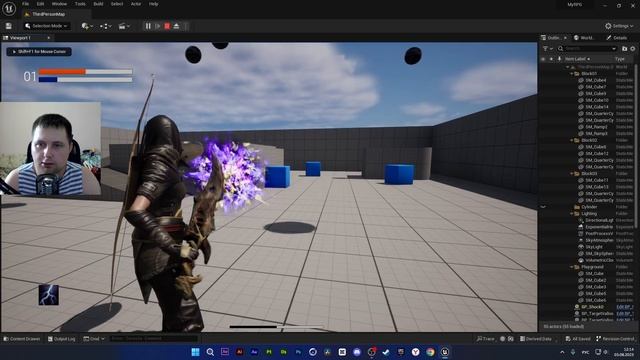640x360 pixels.
Task: Collapse the Playground folder
Action: tap(571, 267)
